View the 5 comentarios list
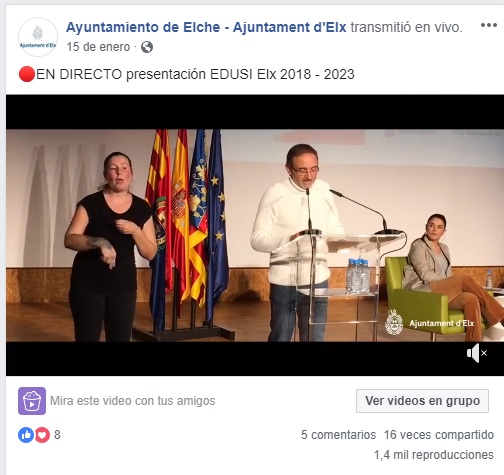Screen dimensions: 504x475 338,435
